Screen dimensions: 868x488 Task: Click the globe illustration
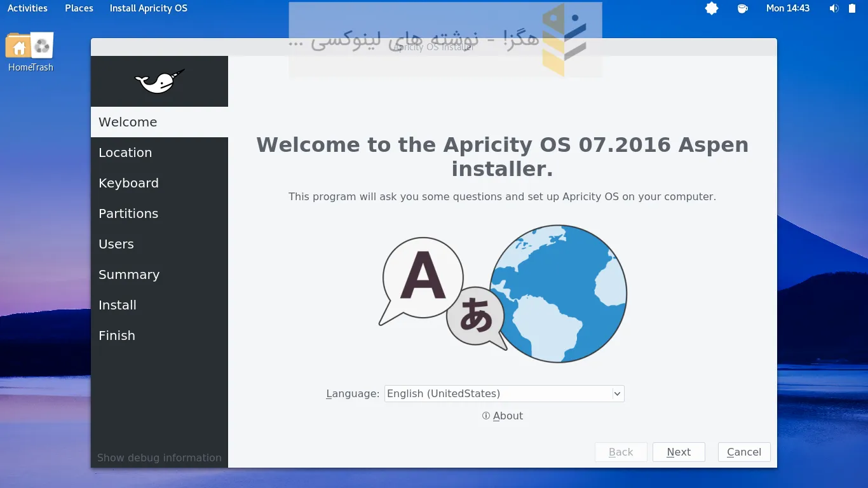(559, 294)
